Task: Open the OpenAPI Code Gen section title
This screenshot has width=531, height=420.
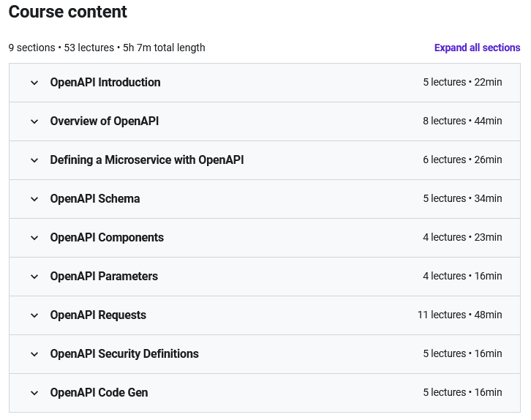Action: 99,393
